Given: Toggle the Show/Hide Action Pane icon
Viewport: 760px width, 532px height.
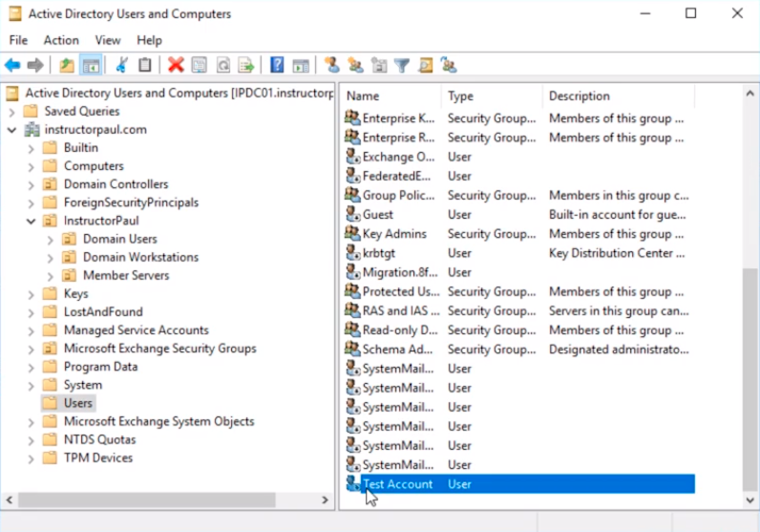Looking at the screenshot, I should click(x=301, y=65).
